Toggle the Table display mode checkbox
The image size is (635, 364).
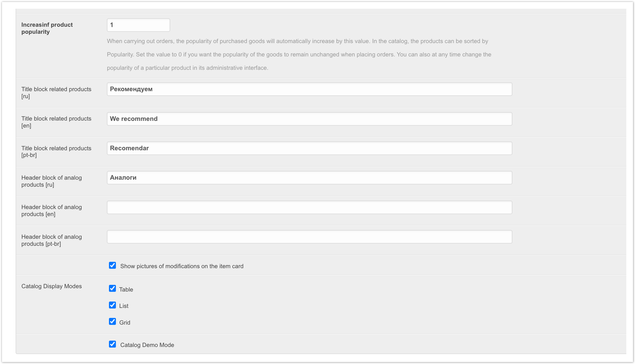coord(113,289)
